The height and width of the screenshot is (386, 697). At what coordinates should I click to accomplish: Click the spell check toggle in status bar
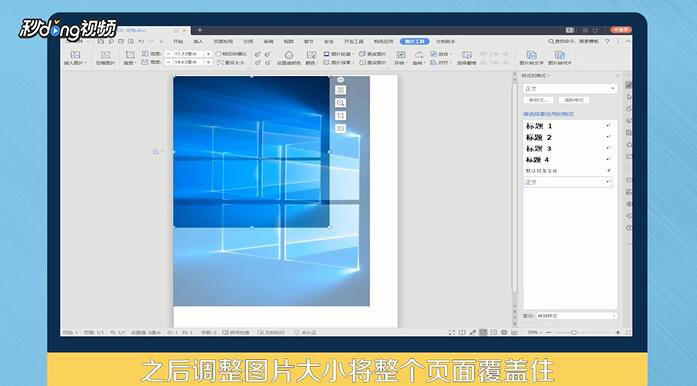coord(236,332)
